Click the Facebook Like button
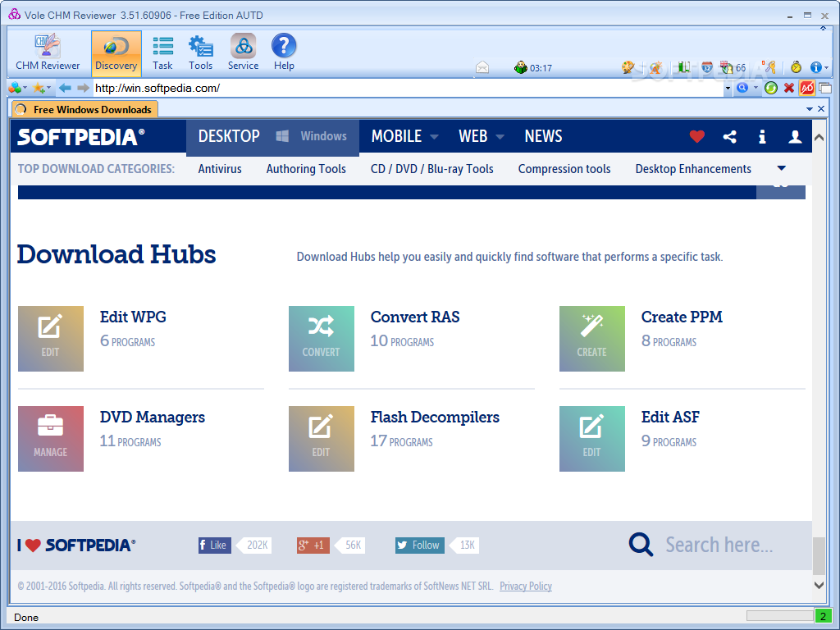 (215, 546)
